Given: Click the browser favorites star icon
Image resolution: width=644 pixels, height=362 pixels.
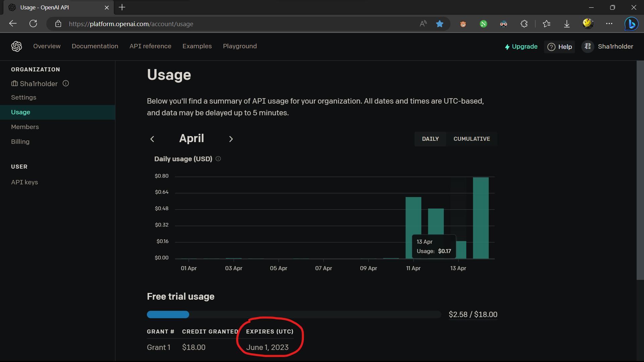Looking at the screenshot, I should coord(440,24).
